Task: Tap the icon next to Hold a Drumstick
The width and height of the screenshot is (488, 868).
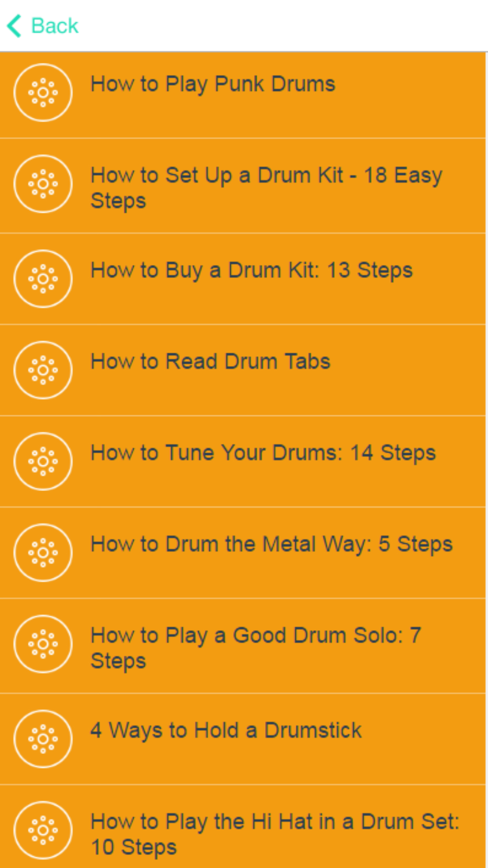Action: pyautogui.click(x=43, y=739)
